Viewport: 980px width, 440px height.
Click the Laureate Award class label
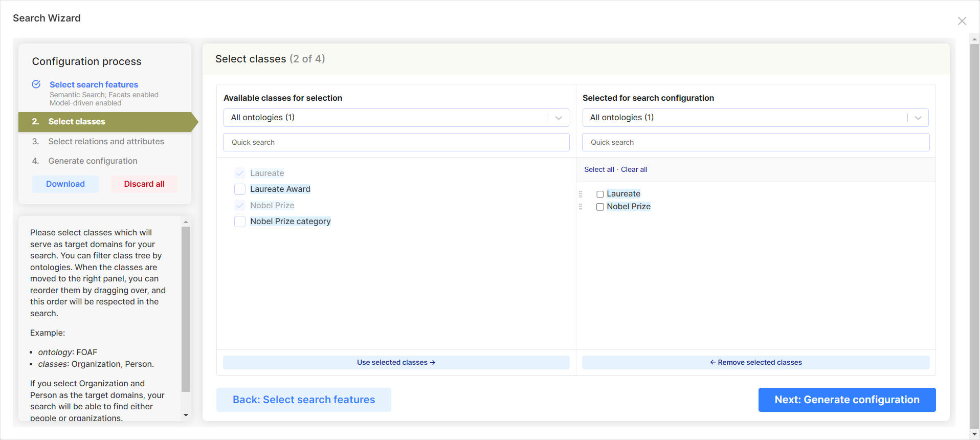pos(280,189)
